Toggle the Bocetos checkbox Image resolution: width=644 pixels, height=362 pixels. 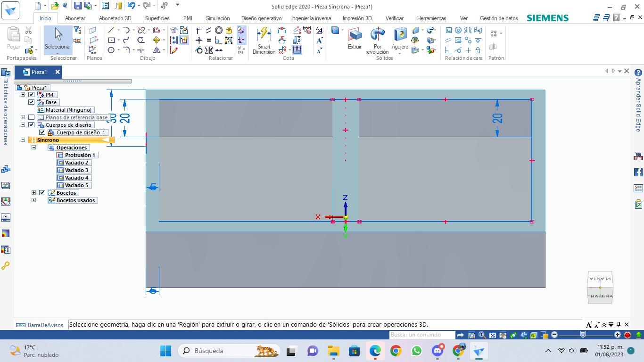(x=42, y=193)
